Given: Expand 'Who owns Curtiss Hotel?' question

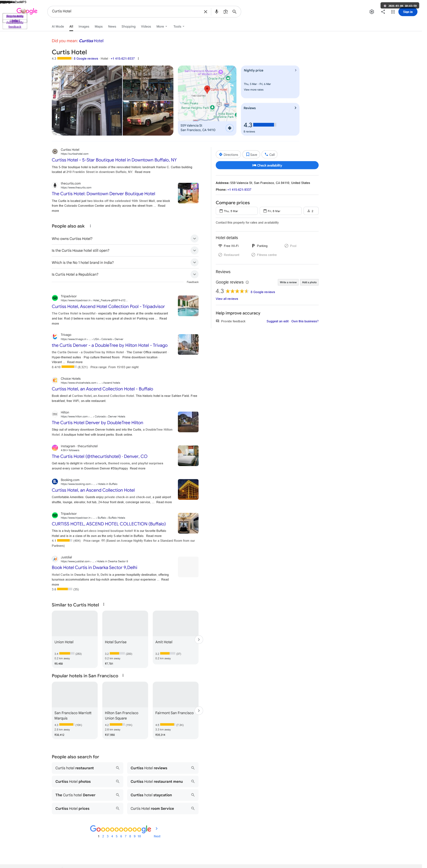Looking at the screenshot, I should click(125, 239).
